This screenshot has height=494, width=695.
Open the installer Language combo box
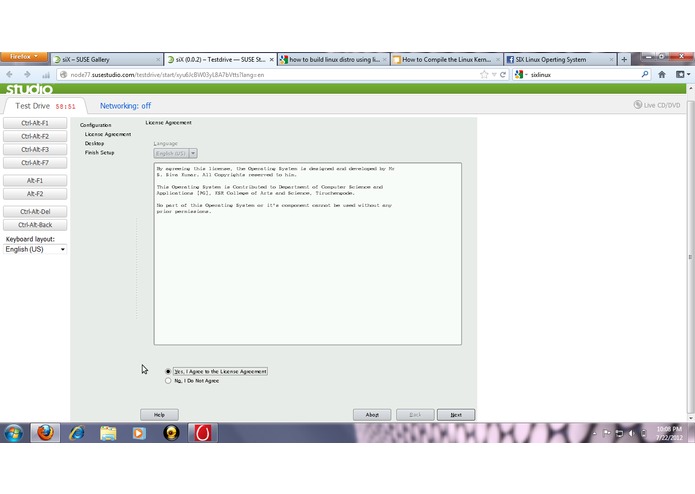click(x=176, y=153)
